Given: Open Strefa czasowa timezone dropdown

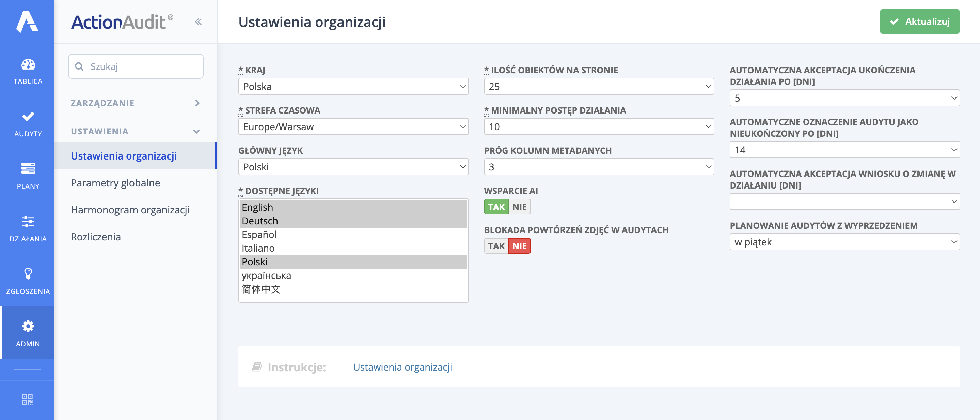Looking at the screenshot, I should tap(353, 127).
